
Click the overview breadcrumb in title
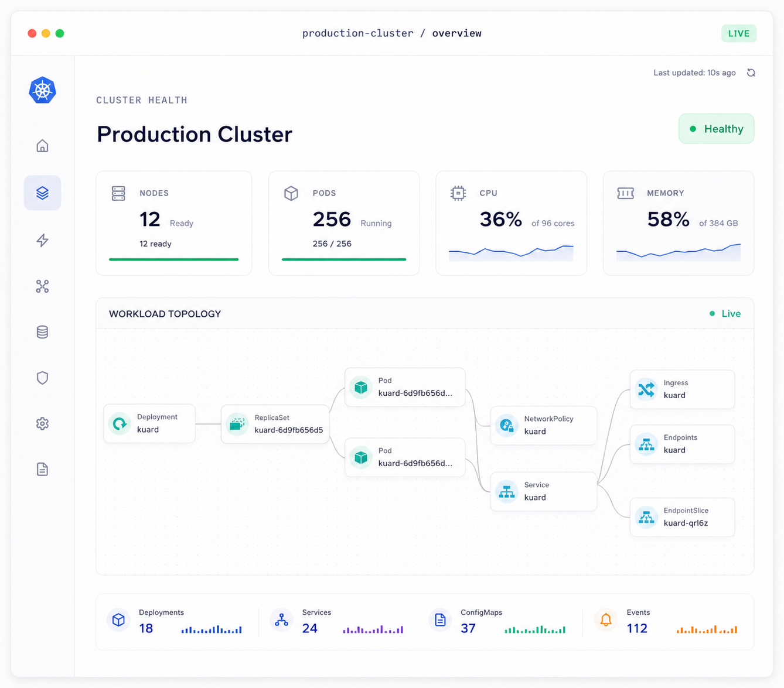457,33
